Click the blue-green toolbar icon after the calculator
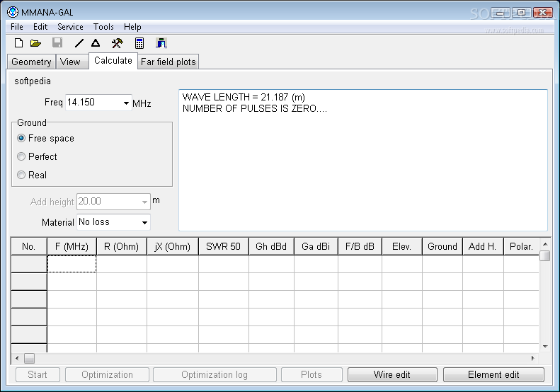 point(161,43)
